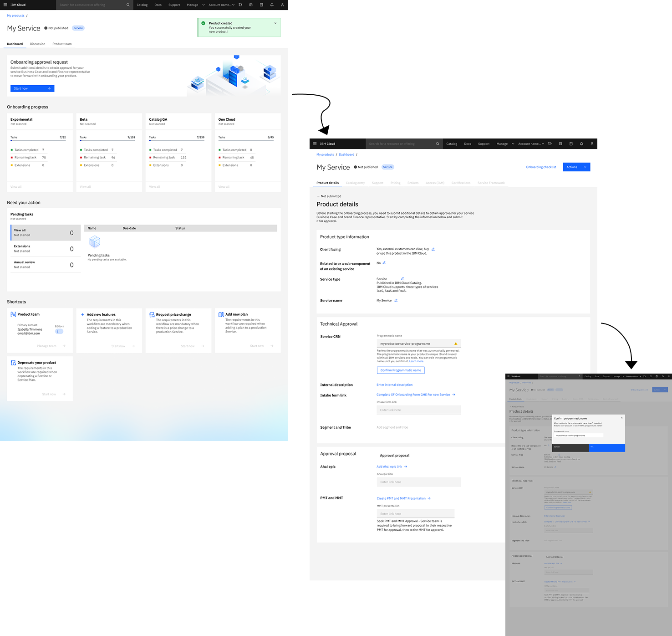The image size is (672, 636).
Task: Open the Product team tab
Action: (62, 44)
